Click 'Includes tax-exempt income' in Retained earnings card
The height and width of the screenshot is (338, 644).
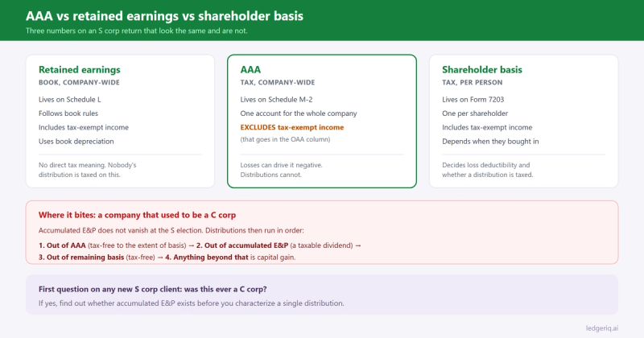[x=84, y=127]
